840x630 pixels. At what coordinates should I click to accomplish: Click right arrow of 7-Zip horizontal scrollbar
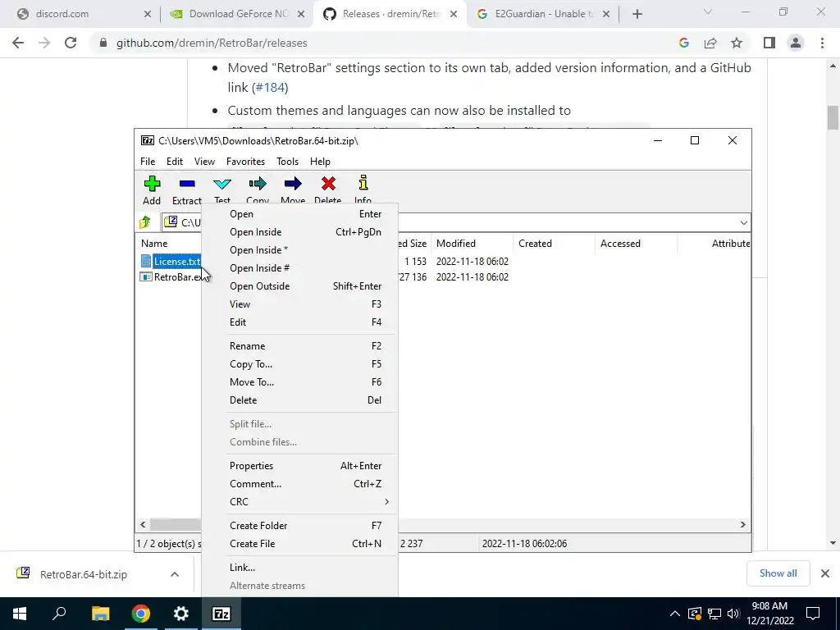pos(743,525)
